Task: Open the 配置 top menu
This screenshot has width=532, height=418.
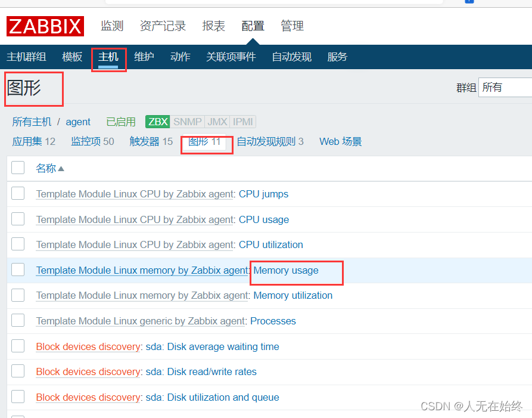Action: [x=253, y=26]
